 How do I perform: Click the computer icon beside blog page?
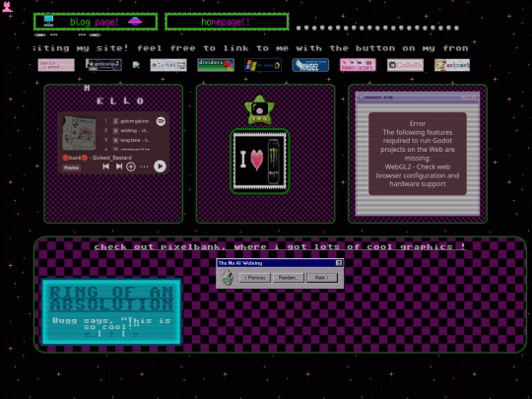point(49,21)
